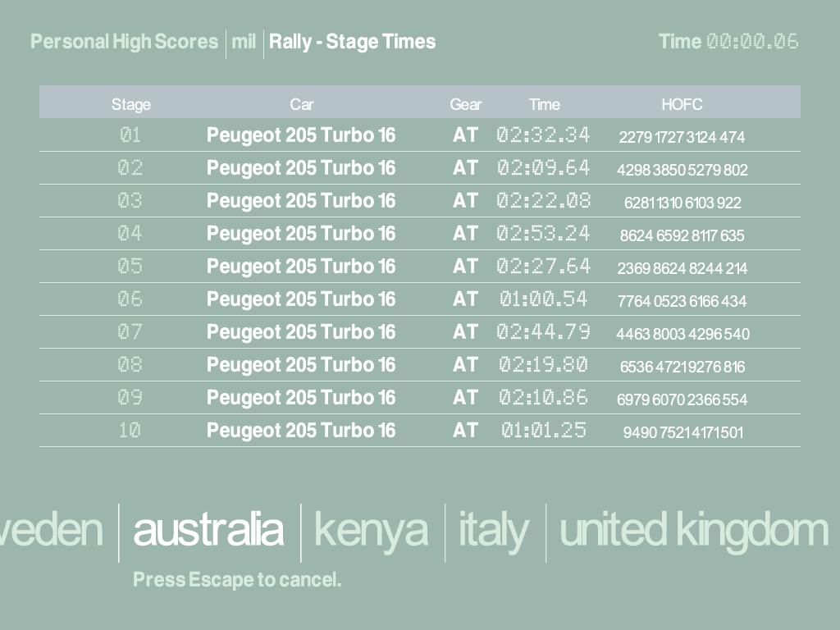Click the Stage column header
Viewport: 840px width, 630px height.
[131, 104]
